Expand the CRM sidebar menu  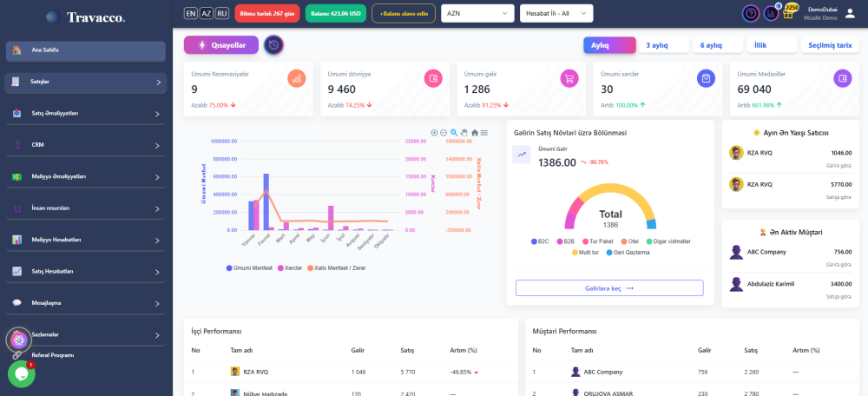[85, 145]
